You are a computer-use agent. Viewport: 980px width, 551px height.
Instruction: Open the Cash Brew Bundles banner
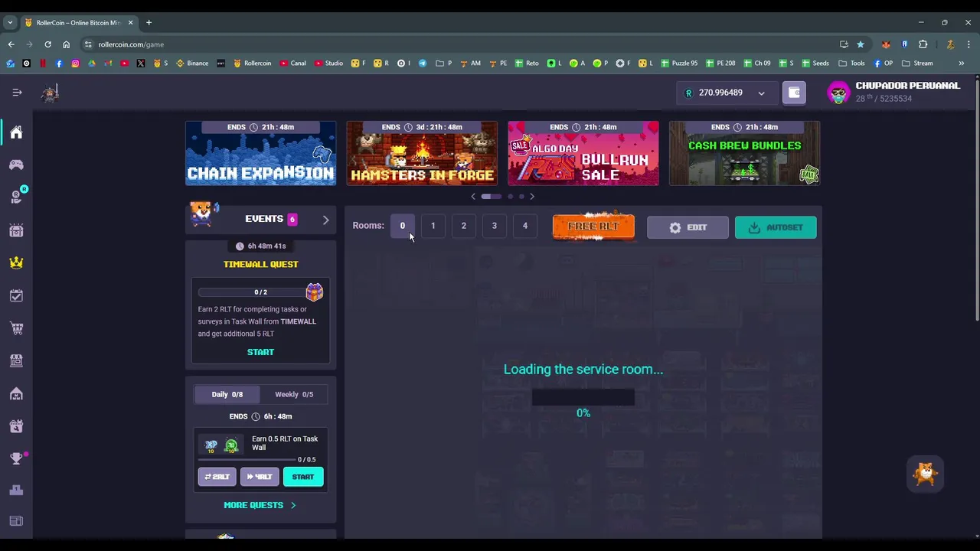coord(744,153)
